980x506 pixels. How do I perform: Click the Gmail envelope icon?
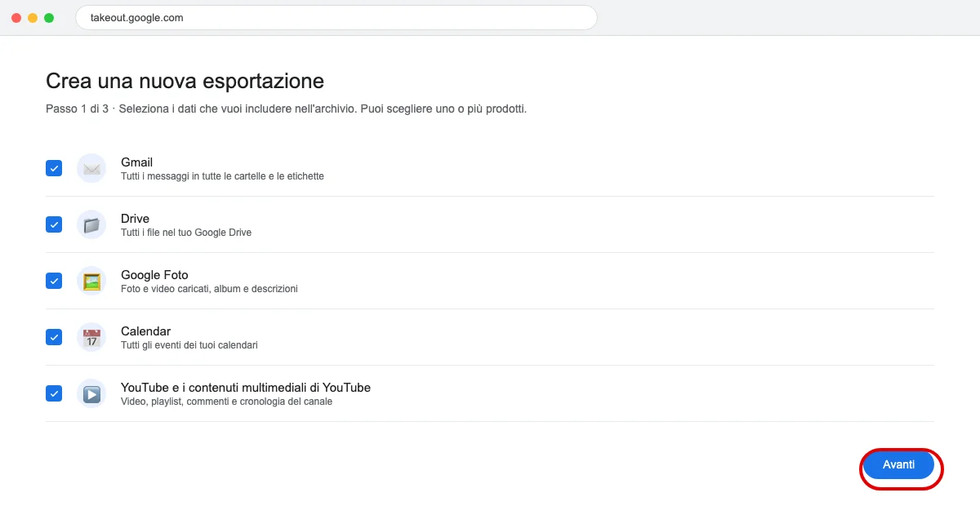pyautogui.click(x=91, y=168)
